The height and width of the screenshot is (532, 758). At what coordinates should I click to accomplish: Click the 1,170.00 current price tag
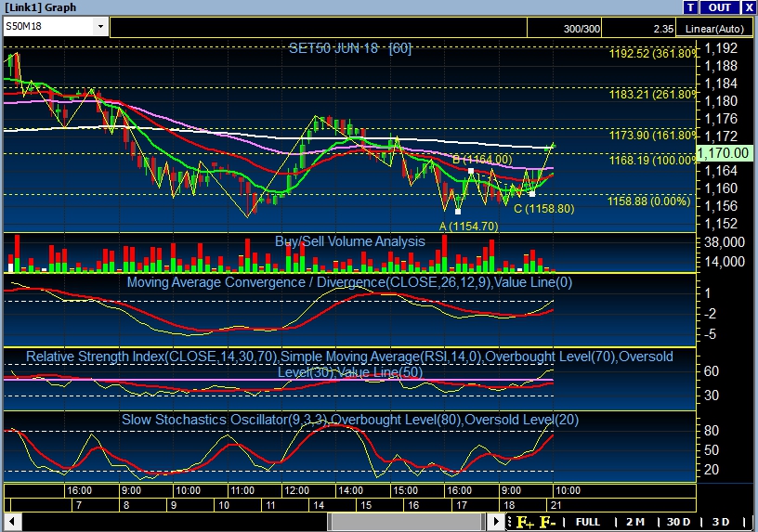[x=724, y=153]
